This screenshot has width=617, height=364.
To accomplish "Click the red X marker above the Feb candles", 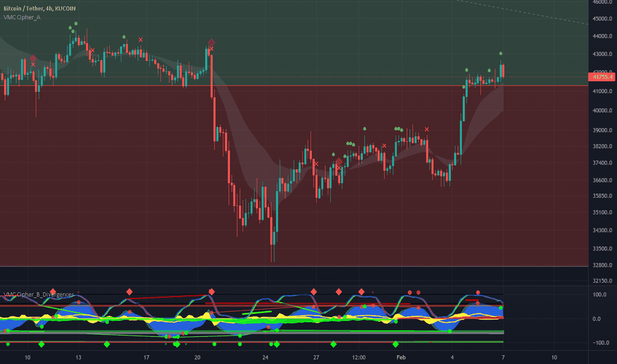I will (426, 129).
